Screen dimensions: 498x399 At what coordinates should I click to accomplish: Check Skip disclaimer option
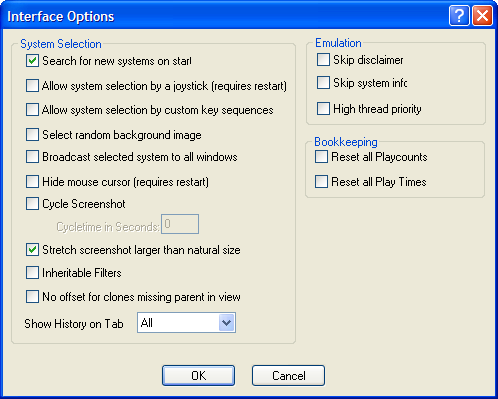323,60
